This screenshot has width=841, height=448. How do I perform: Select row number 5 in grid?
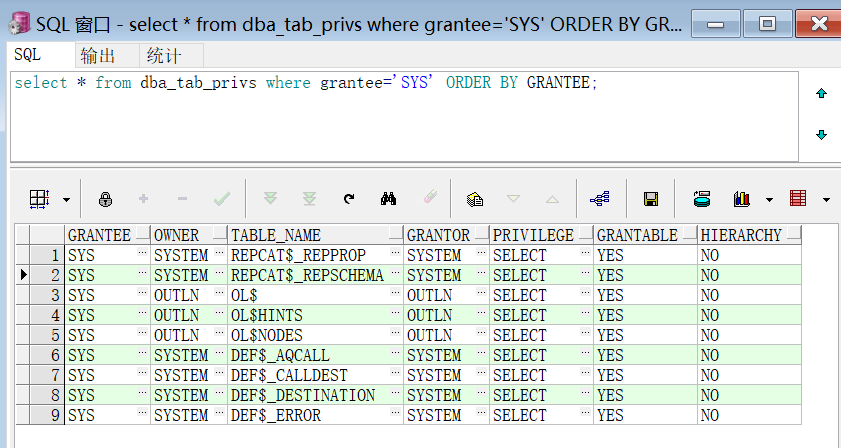pos(47,335)
